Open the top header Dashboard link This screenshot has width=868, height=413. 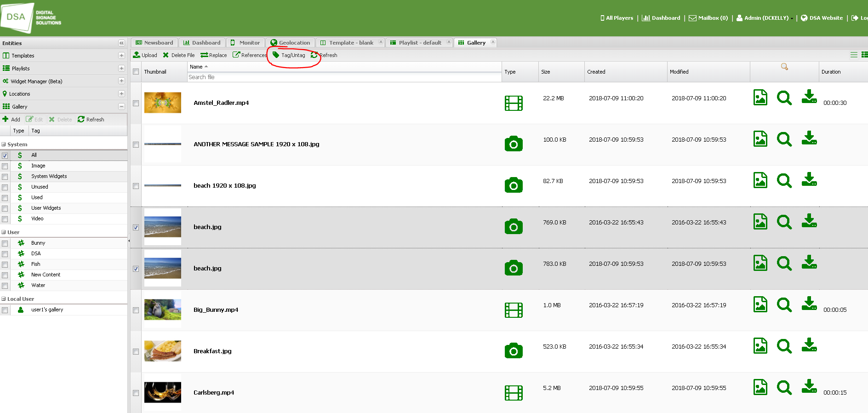point(661,18)
